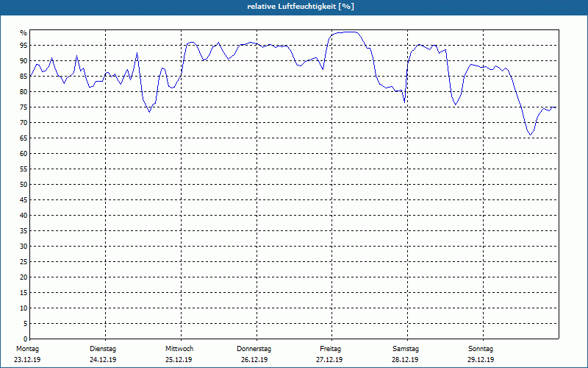This screenshot has height=368, width=588.
Task: Click the '55' y-axis value
Action: point(24,169)
